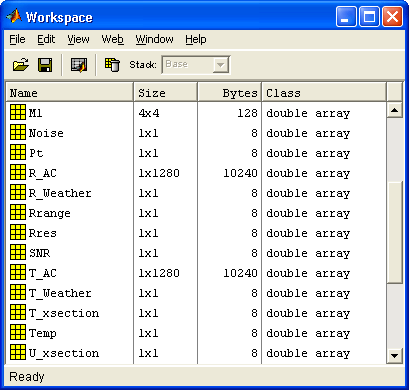The width and height of the screenshot is (409, 390).
Task: Select the array icon next to M1
Action: (x=18, y=112)
